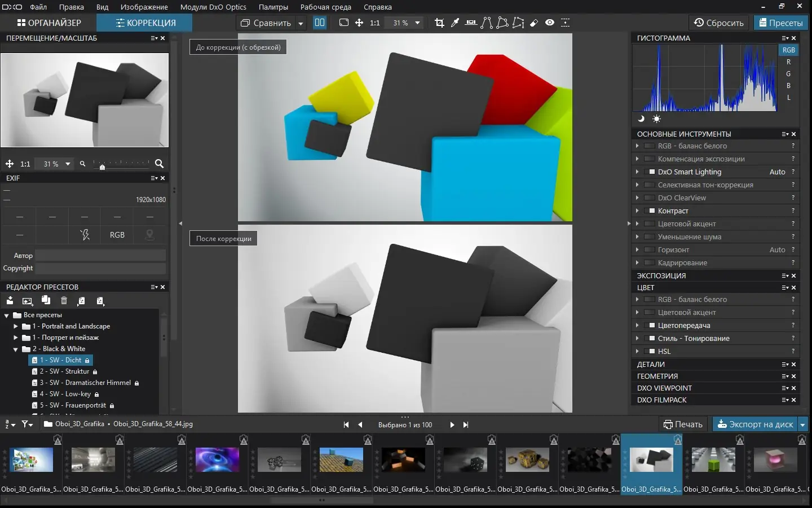Activate the dust repair eraser tool
The width and height of the screenshot is (812, 508).
pyautogui.click(x=534, y=23)
